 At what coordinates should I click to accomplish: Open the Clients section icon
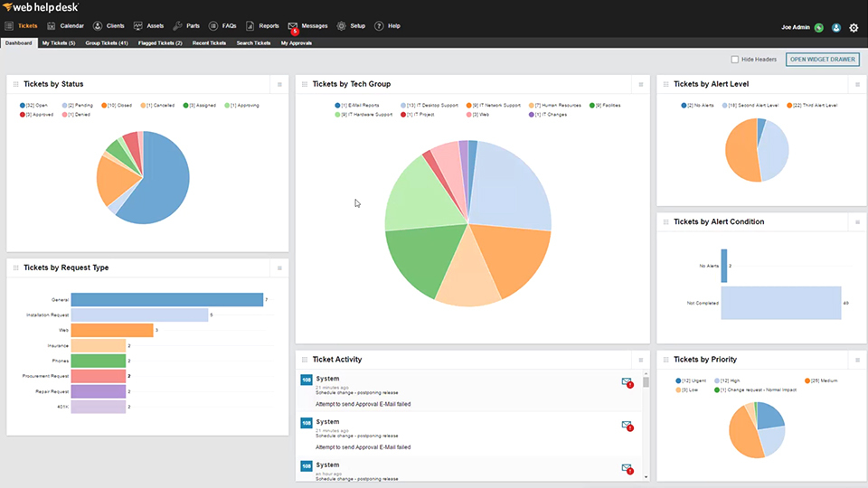(x=98, y=26)
